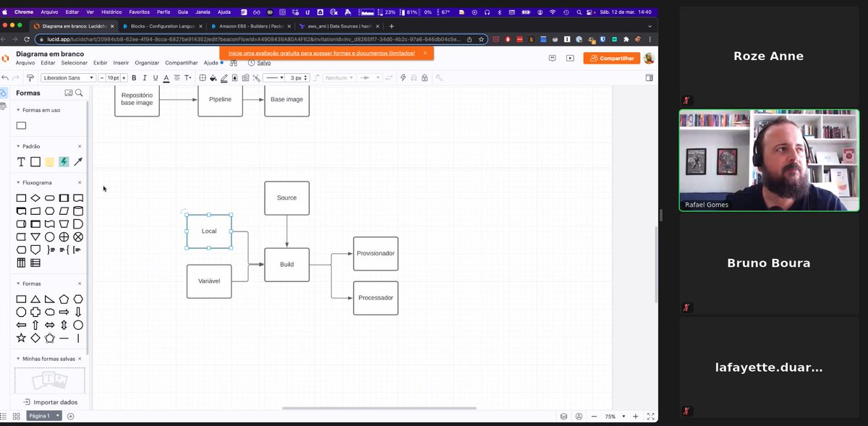
Task: Open the Arquivo menu
Action: coord(25,63)
